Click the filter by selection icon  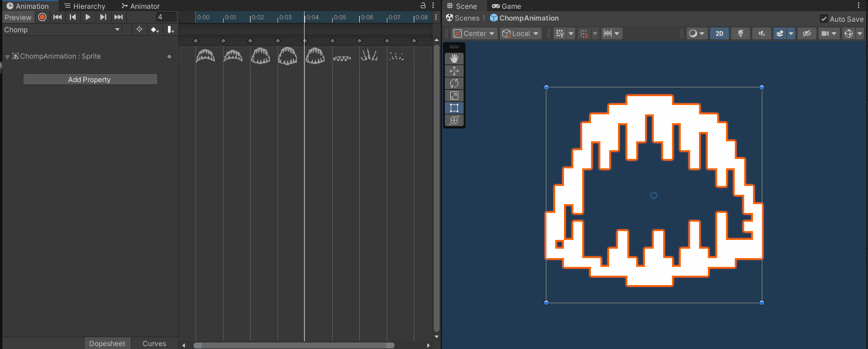click(139, 29)
